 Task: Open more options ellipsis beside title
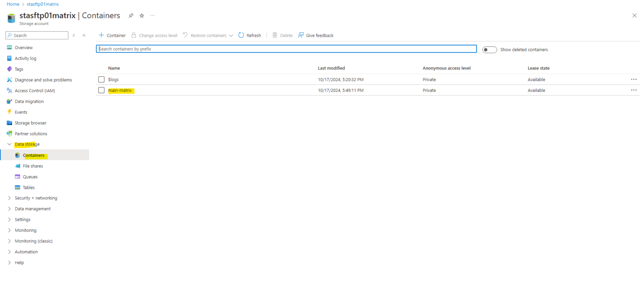[153, 16]
